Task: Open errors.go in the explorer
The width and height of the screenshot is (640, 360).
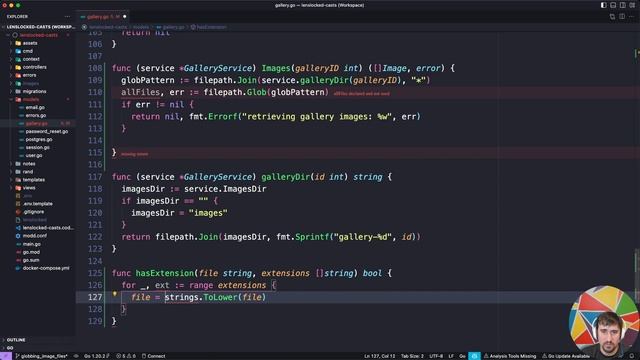Action: [36, 116]
